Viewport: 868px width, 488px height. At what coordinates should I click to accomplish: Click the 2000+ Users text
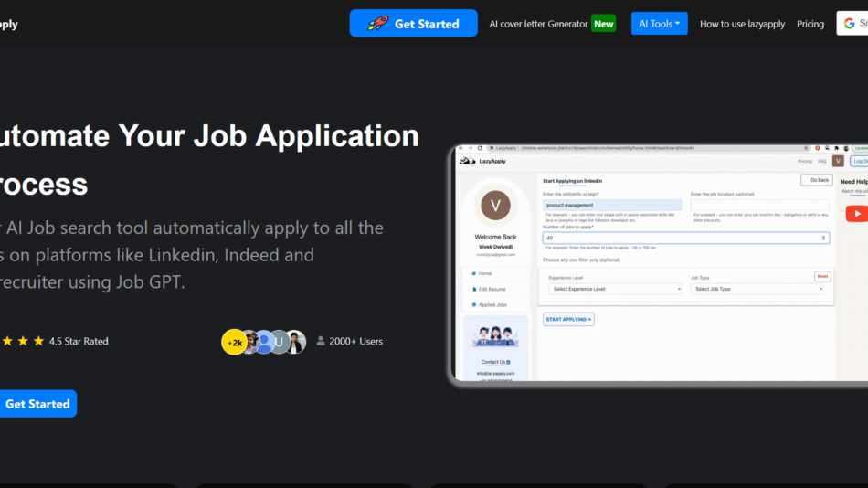point(356,341)
